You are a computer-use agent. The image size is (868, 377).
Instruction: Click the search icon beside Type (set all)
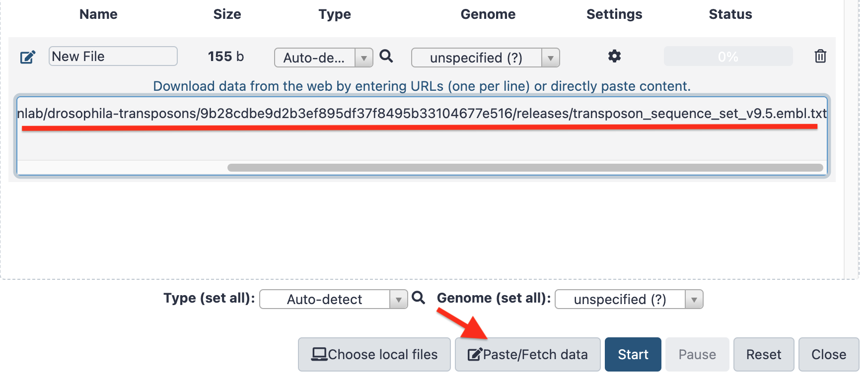[x=418, y=298]
